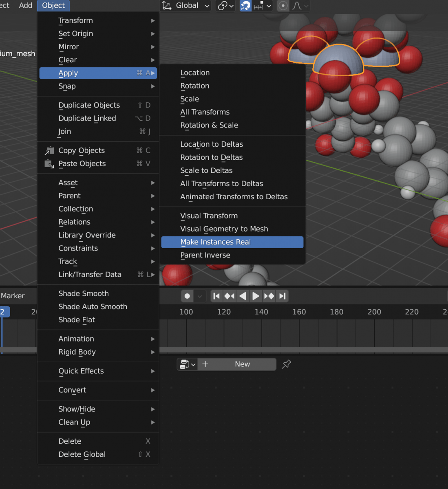Play the animation forward
Viewport: 448px width, 489px height.
coord(256,296)
